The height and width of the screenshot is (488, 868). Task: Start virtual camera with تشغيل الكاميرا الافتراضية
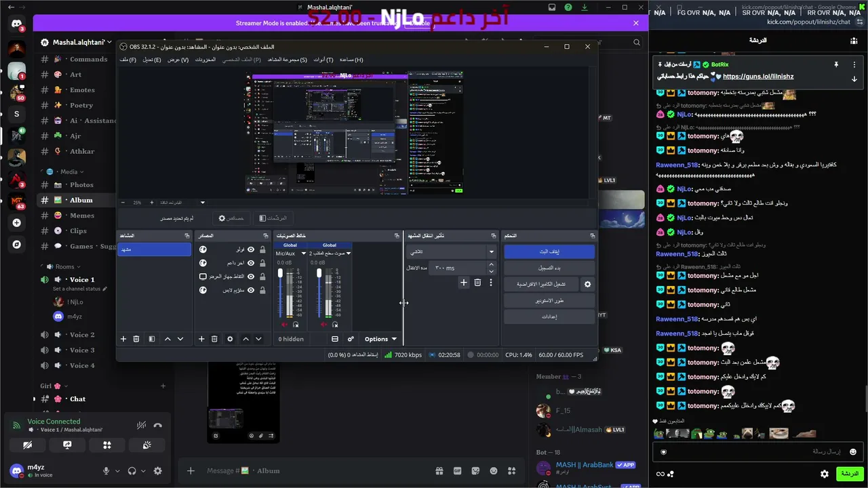point(541,285)
